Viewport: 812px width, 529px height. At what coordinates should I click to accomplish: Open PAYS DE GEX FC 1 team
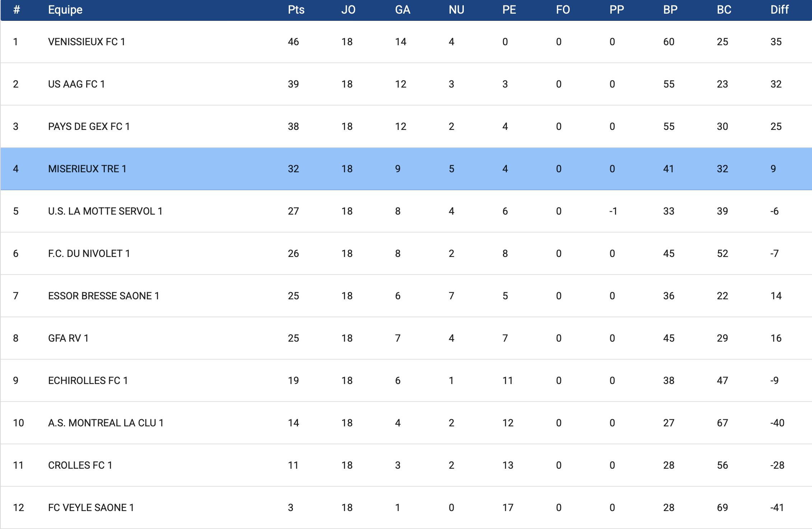coord(89,127)
